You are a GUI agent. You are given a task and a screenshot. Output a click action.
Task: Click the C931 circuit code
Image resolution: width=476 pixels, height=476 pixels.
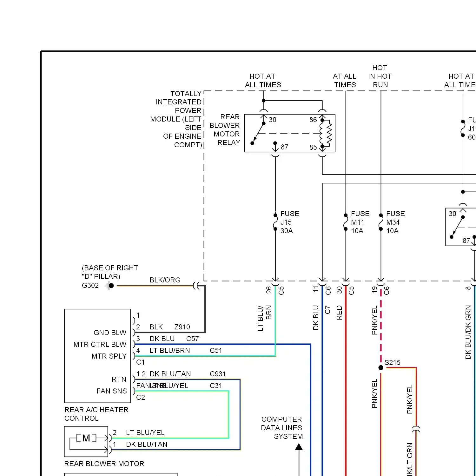pyautogui.click(x=218, y=374)
